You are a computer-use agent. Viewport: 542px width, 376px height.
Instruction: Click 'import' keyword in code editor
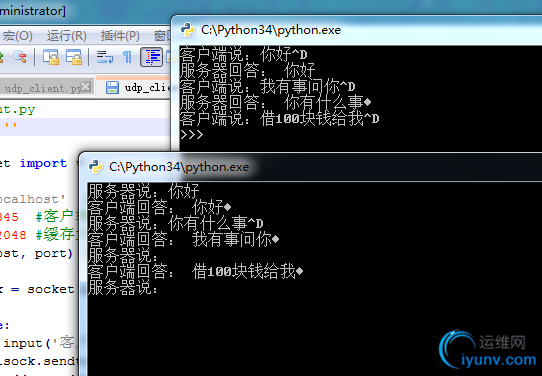(x=43, y=163)
